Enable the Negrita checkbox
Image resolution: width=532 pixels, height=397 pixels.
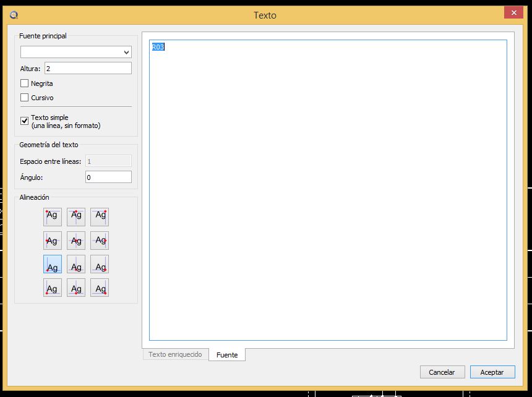point(25,83)
